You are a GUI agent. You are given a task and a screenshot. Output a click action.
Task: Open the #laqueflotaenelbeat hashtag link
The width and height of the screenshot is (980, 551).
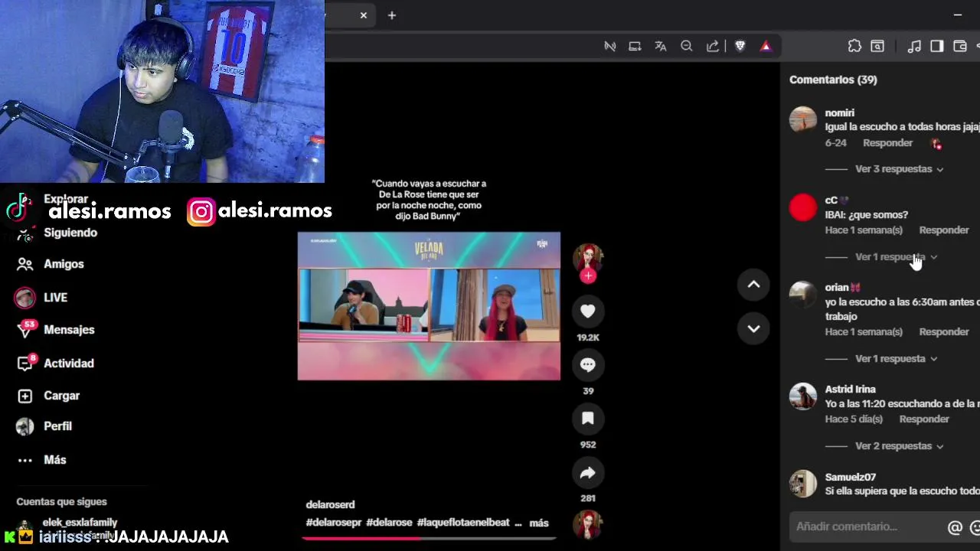(463, 523)
